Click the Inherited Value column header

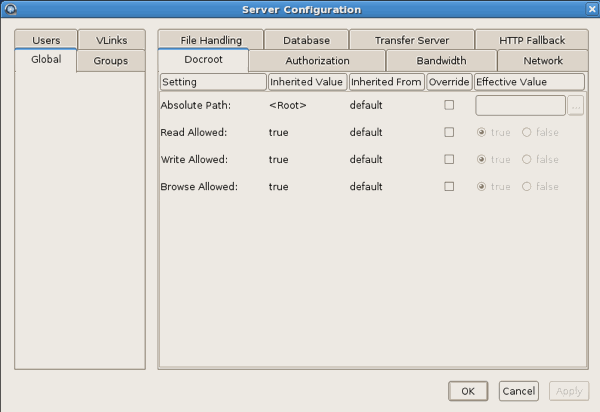click(308, 82)
